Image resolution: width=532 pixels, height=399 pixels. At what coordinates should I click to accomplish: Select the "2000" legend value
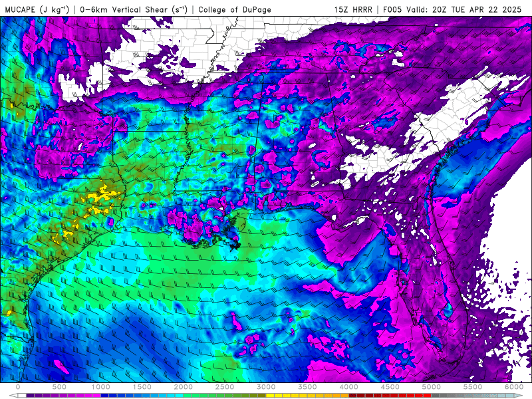[184, 387]
